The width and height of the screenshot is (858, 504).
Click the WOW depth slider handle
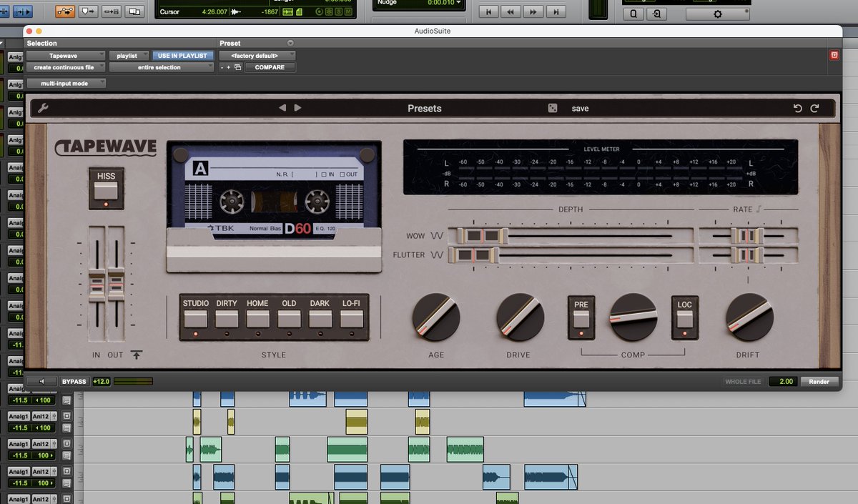click(x=483, y=236)
